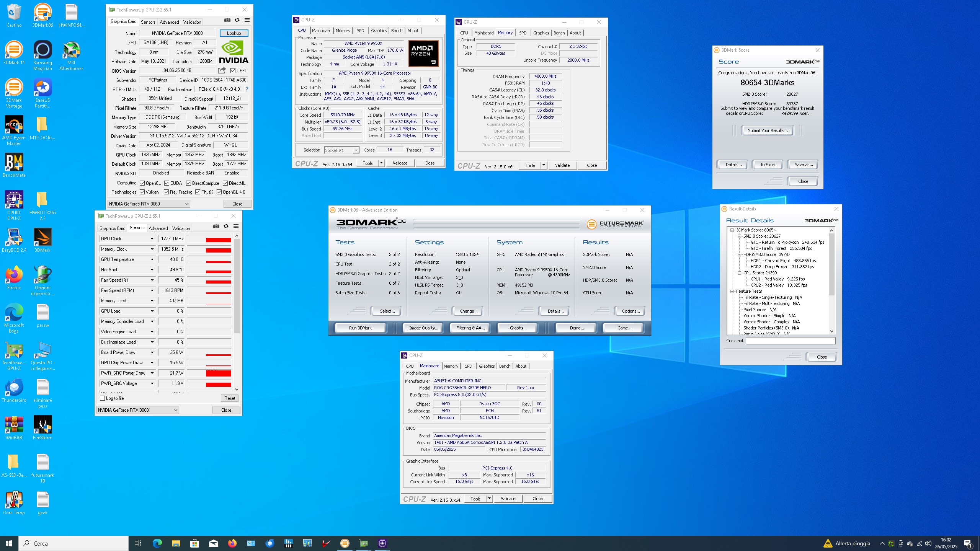Launch Core Temp desktop icon
The width and height of the screenshot is (980, 551).
pos(14,503)
